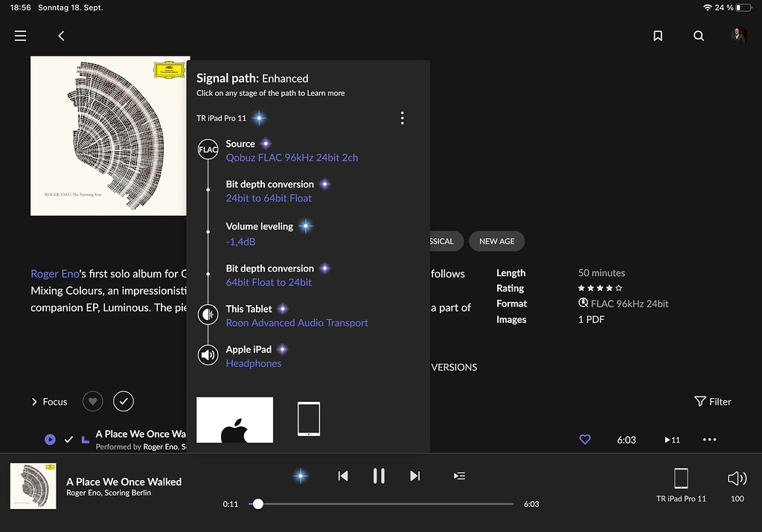Toggle the checkmark filter next to Focus
The height and width of the screenshot is (532, 762).
pos(123,401)
